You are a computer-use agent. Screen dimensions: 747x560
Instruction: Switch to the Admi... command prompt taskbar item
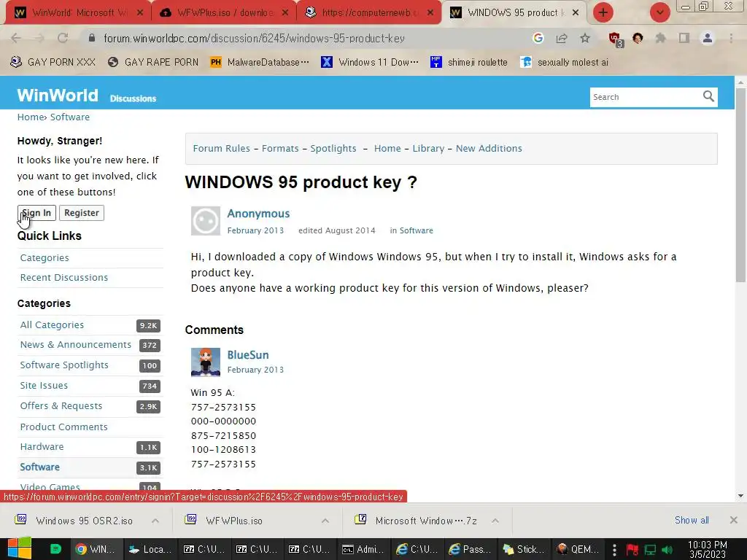click(x=363, y=549)
